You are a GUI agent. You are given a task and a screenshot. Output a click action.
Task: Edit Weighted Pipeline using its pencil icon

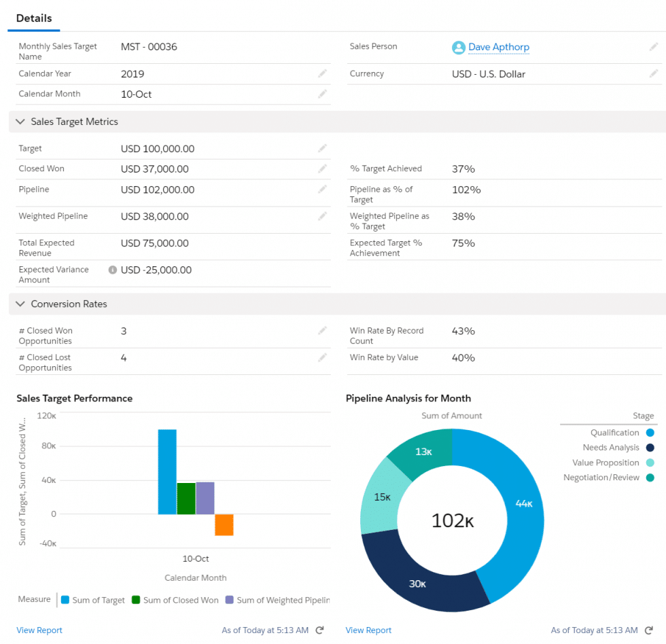pyautogui.click(x=322, y=216)
